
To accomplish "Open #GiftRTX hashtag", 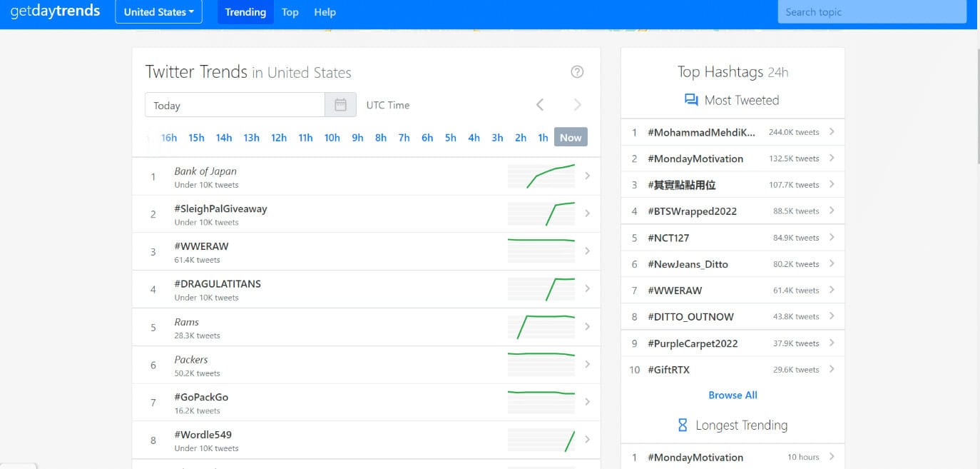I will click(x=668, y=370).
